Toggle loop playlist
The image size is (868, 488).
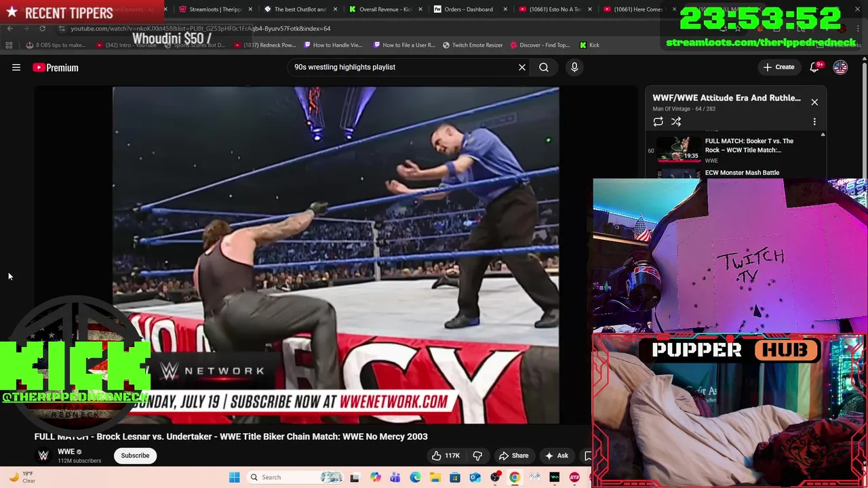tap(658, 122)
